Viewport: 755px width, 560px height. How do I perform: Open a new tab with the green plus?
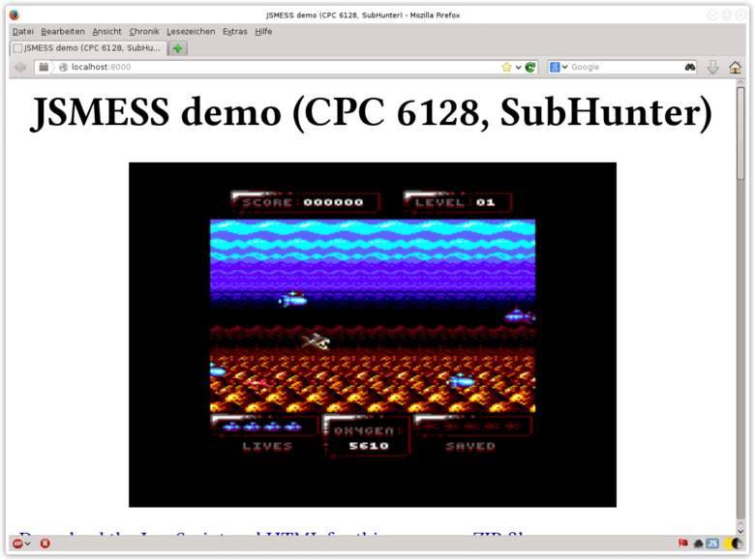(178, 48)
